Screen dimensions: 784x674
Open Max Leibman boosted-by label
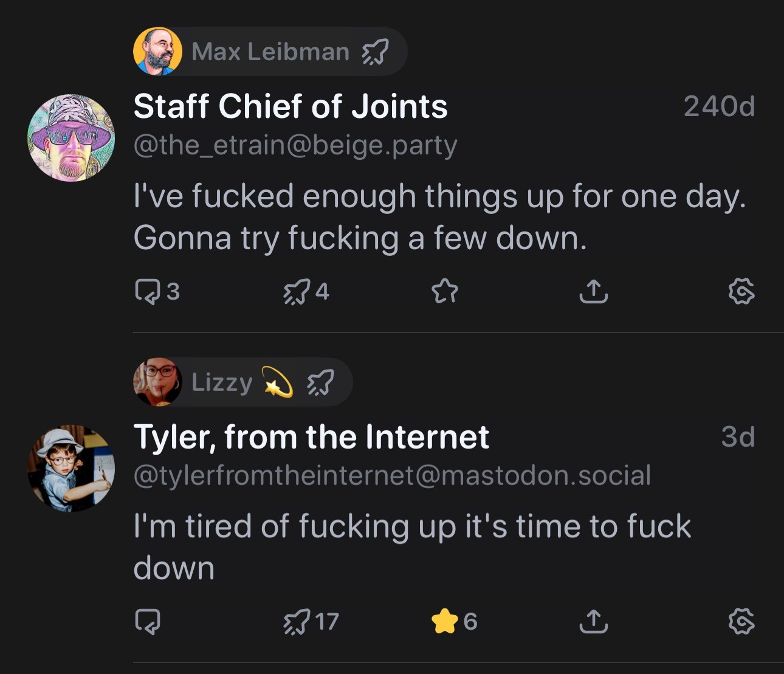click(x=270, y=52)
